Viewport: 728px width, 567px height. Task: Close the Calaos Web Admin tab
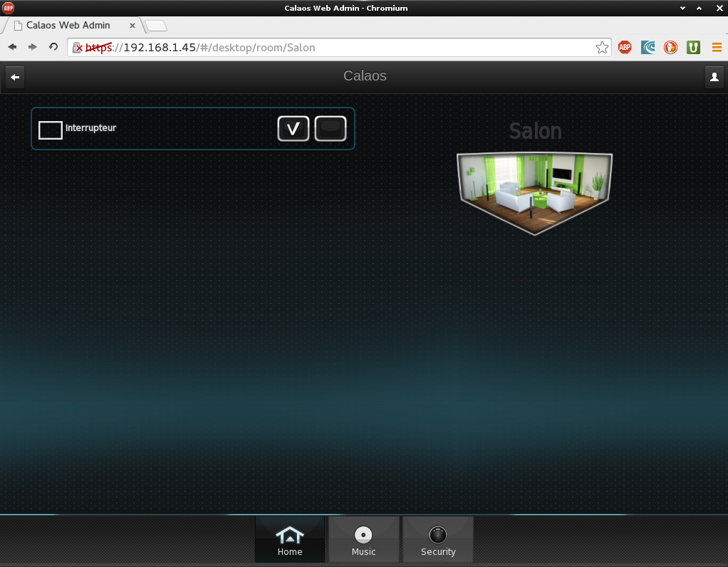[132, 26]
